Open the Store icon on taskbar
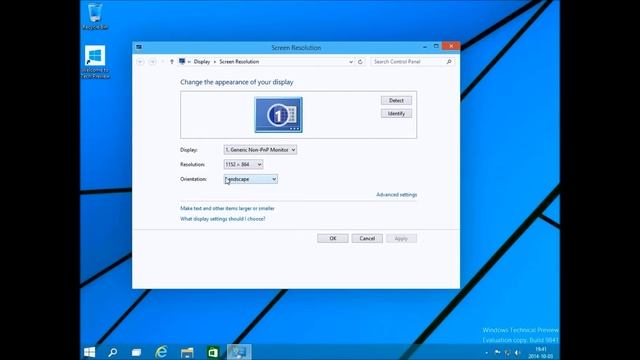This screenshot has height=360, width=640. (213, 352)
